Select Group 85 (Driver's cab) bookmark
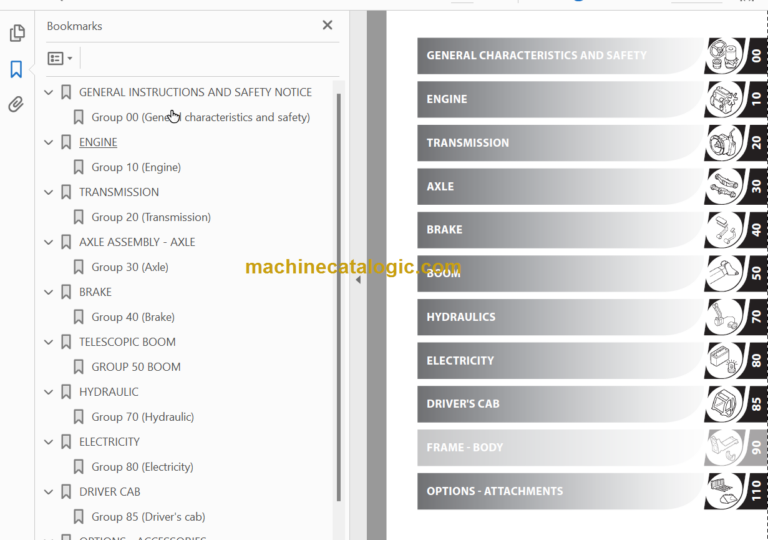Screen dimensions: 768x540 pos(148,517)
